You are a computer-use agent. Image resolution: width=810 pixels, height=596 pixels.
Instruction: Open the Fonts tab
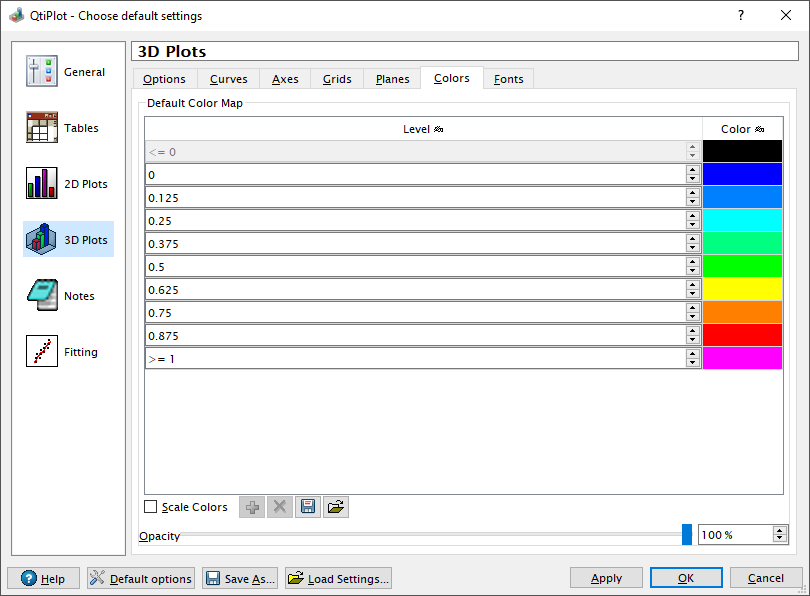[x=508, y=79]
